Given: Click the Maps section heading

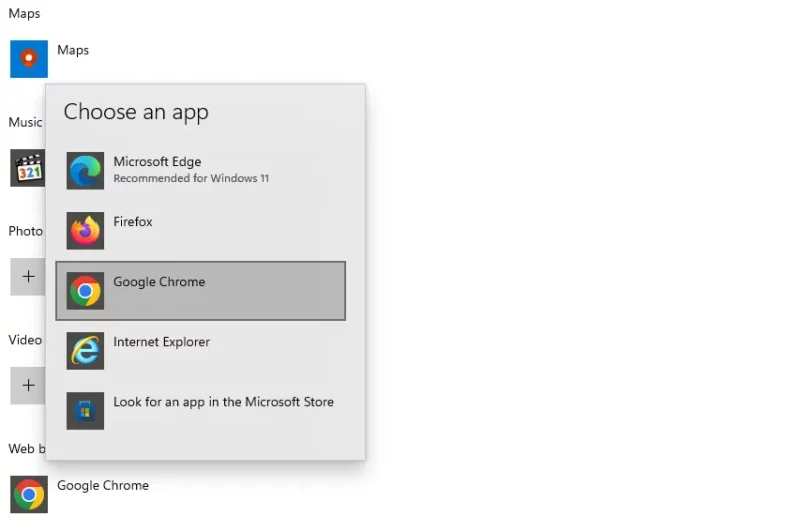Looking at the screenshot, I should [x=24, y=14].
